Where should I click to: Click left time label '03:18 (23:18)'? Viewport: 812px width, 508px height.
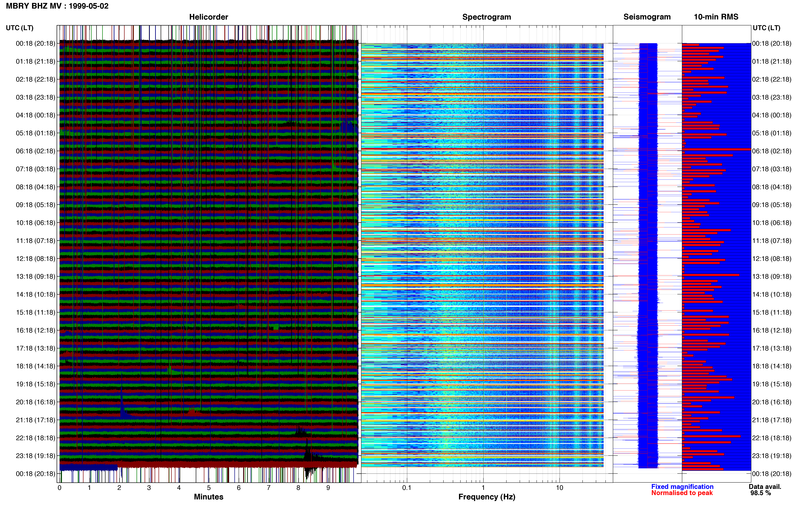(36, 97)
